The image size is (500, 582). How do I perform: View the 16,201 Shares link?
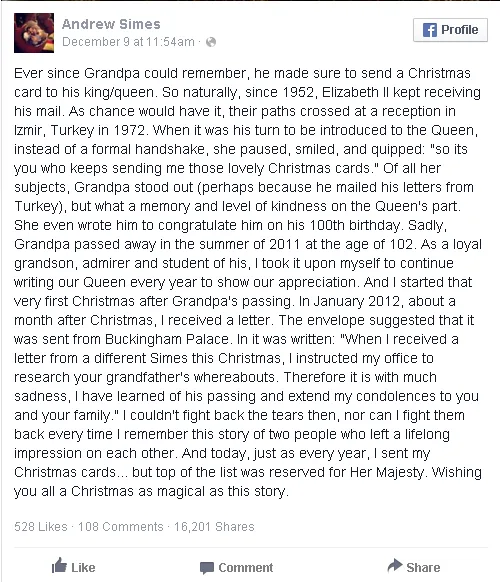pos(214,527)
